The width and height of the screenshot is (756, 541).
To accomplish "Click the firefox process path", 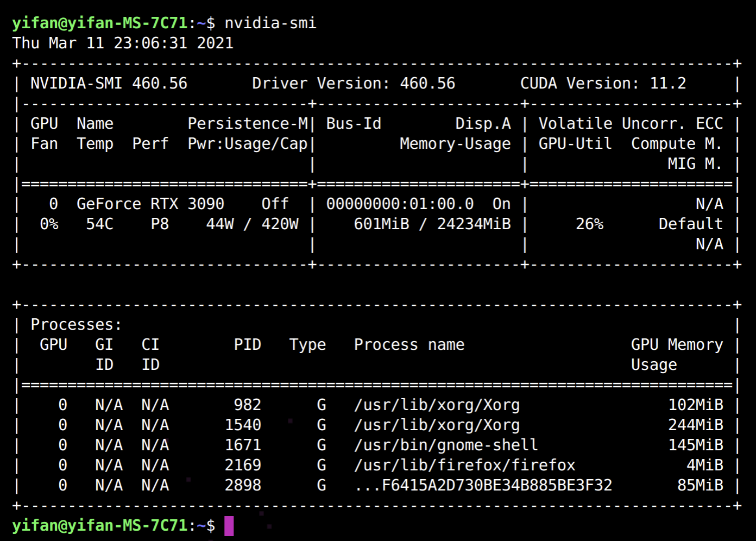I will click(x=465, y=465).
